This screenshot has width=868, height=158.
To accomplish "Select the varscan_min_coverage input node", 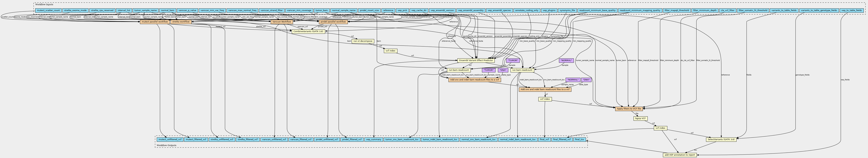I will coord(299,10).
